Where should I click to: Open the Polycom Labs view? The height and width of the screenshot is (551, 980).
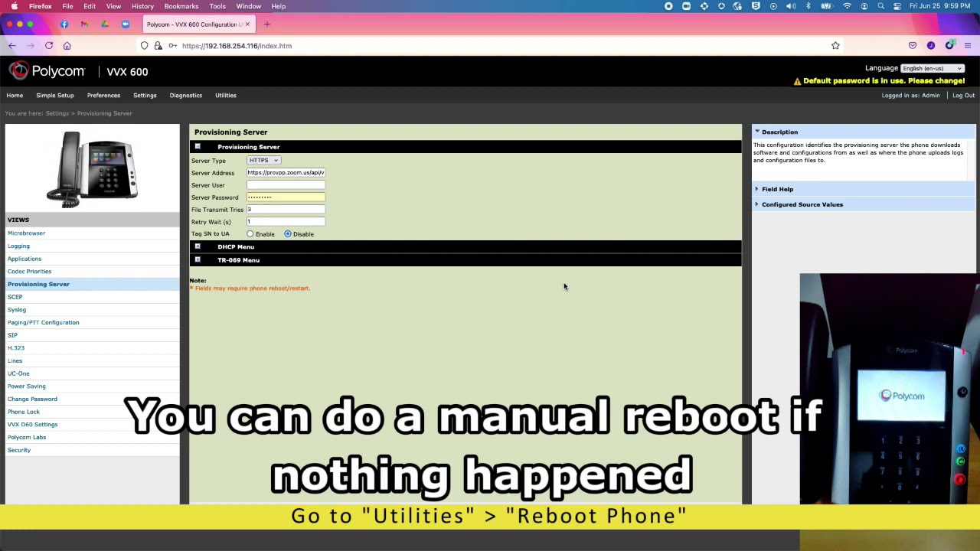coord(27,438)
